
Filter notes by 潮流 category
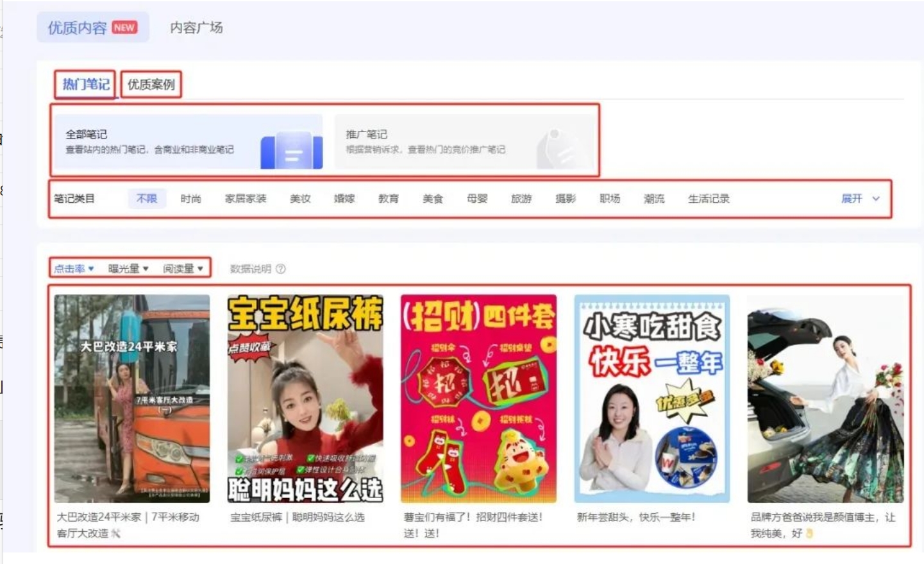click(654, 199)
